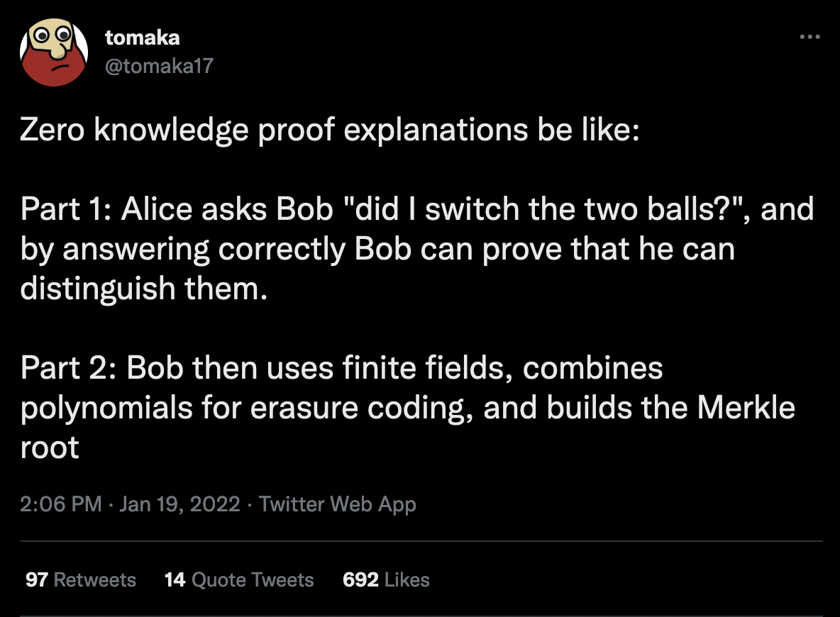The height and width of the screenshot is (617, 840).
Task: Click the "Zero knowledge proof explanations" line
Action: pos(330,130)
